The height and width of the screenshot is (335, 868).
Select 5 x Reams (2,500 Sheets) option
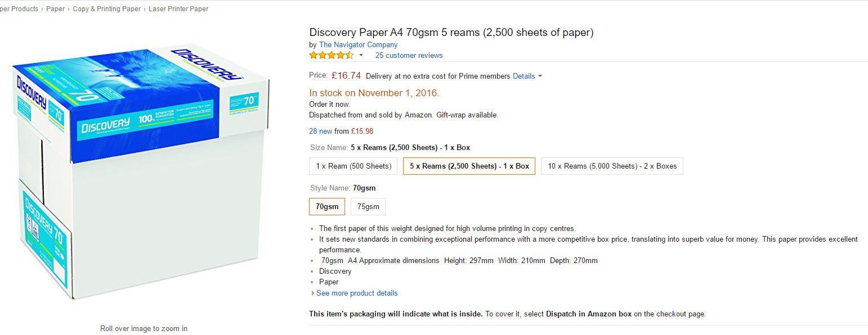point(469,166)
